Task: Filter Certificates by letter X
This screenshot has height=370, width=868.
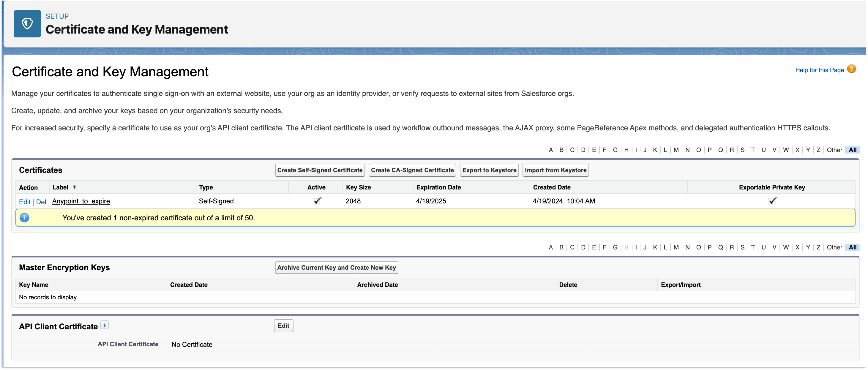Action: 797,150
